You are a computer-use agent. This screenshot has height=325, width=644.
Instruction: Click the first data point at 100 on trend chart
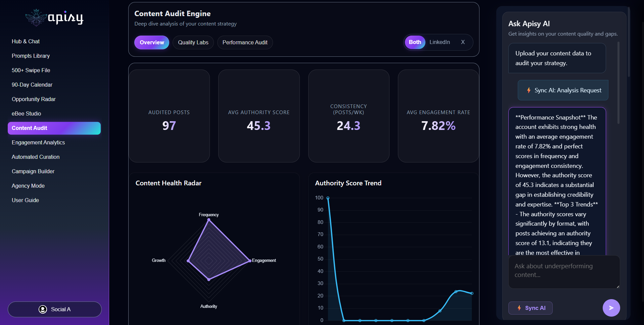pos(328,198)
